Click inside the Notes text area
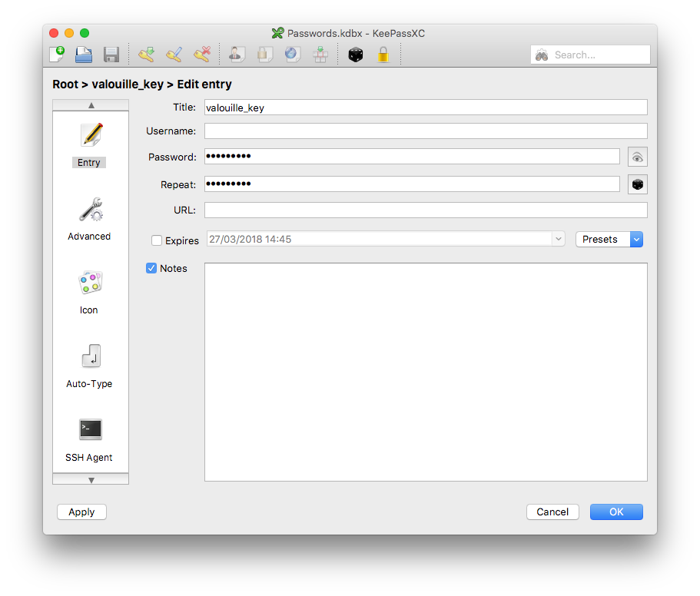700x596 pixels. coord(426,372)
